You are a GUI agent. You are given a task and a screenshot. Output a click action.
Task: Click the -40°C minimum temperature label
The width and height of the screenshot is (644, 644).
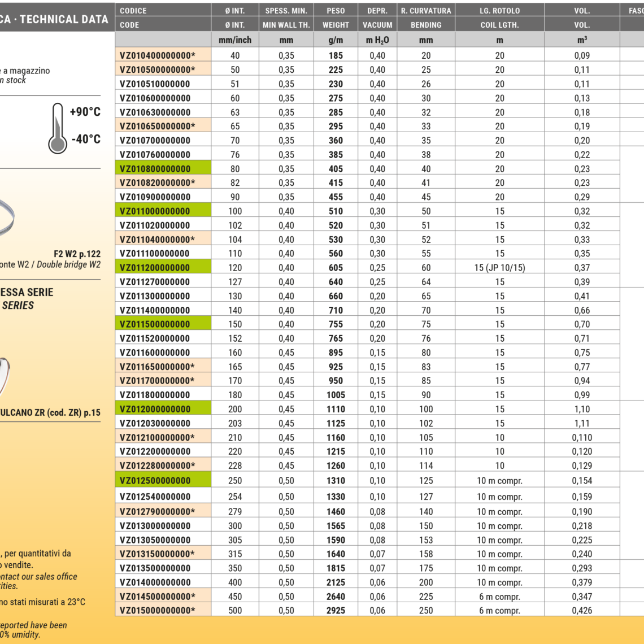tap(86, 139)
